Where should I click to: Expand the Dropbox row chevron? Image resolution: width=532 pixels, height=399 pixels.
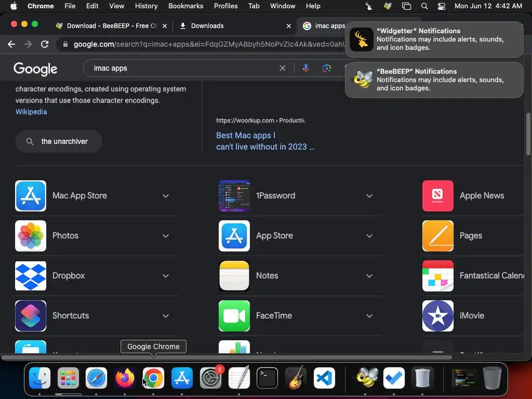(x=166, y=276)
